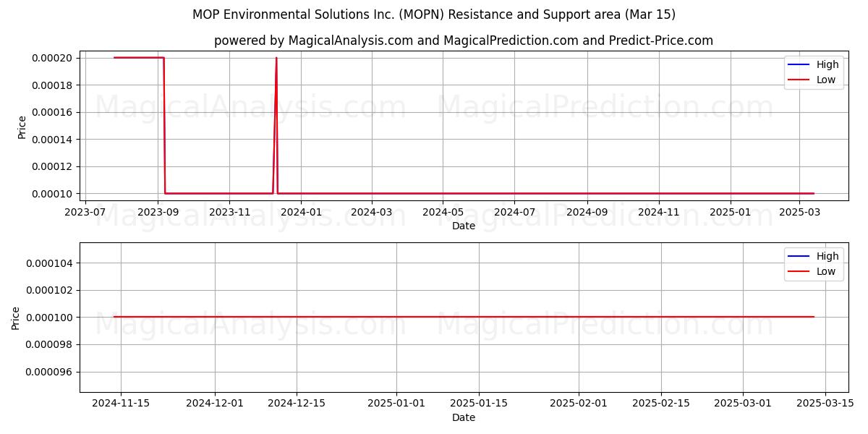The image size is (868, 434).
Task: Click the price spike peak near 2023-12
Action: pos(276,59)
